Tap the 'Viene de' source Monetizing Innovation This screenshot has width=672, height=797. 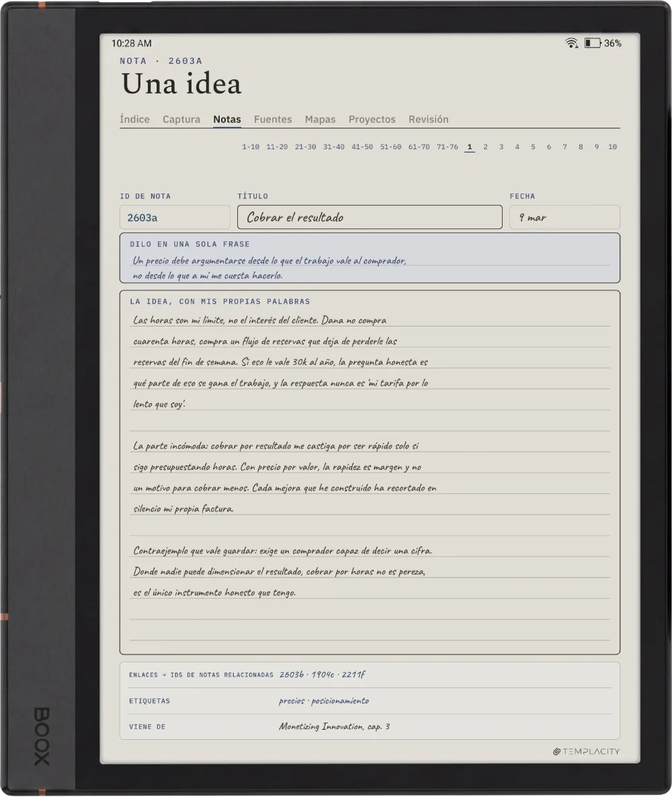pyautogui.click(x=334, y=727)
